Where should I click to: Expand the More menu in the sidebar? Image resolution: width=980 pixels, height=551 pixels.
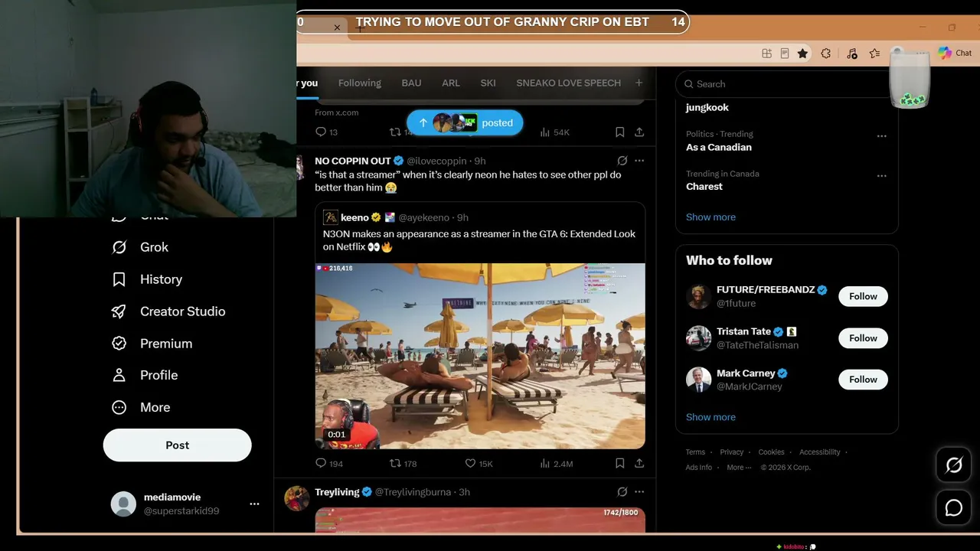(x=141, y=407)
